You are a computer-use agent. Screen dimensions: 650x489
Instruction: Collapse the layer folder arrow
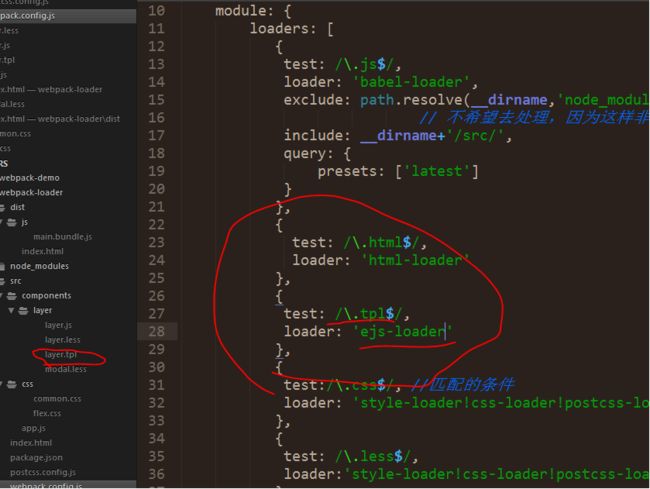click(11, 310)
